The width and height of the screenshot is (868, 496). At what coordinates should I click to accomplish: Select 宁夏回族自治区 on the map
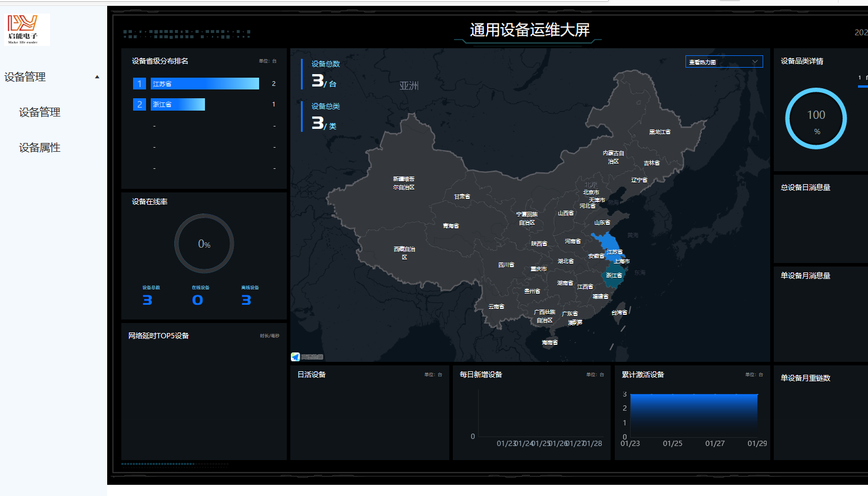click(x=527, y=218)
